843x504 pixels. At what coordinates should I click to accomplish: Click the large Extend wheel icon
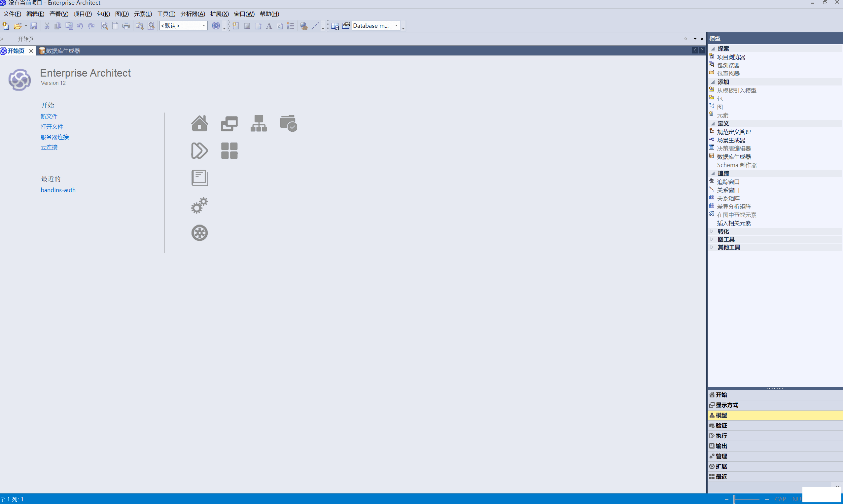click(199, 233)
